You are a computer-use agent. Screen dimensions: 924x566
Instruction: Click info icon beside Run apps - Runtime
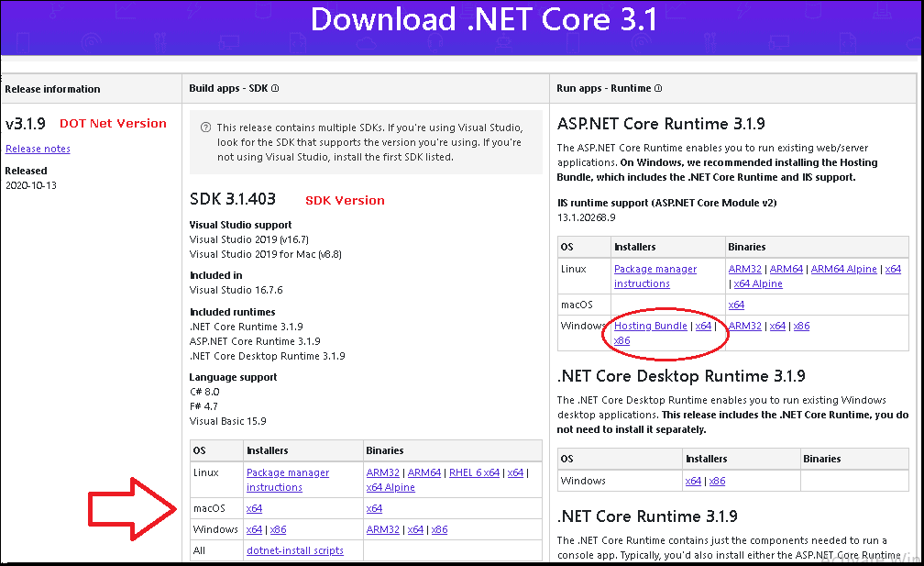[x=658, y=88]
